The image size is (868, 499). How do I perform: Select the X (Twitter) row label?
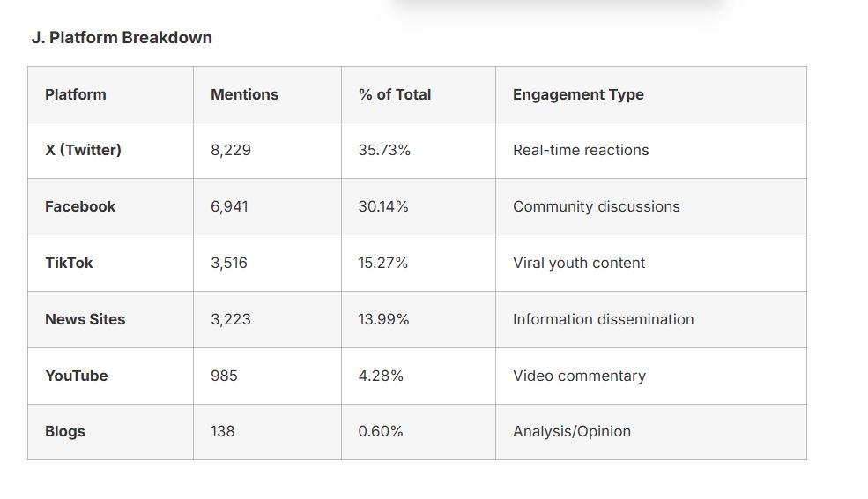[83, 150]
